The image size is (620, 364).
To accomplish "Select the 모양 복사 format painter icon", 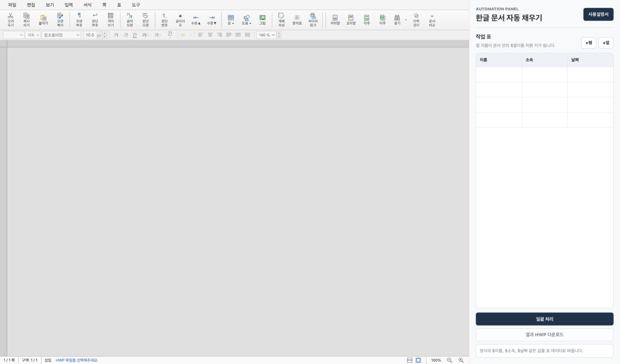I will click(60, 19).
